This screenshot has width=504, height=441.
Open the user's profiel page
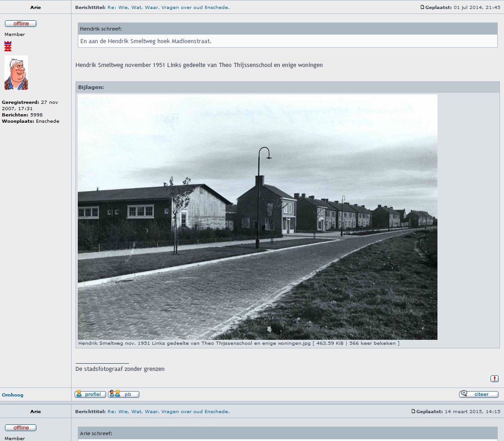90,394
